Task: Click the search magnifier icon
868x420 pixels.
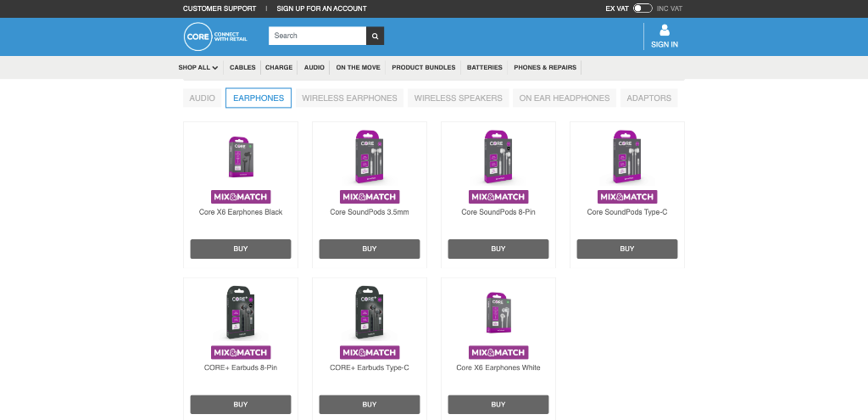Action: point(375,36)
